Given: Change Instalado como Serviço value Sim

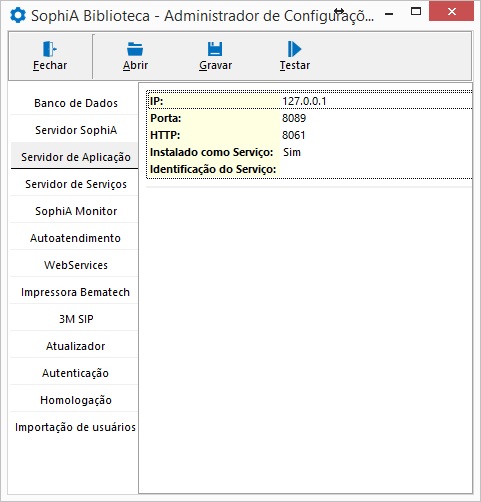Looking at the screenshot, I should pos(376,152).
